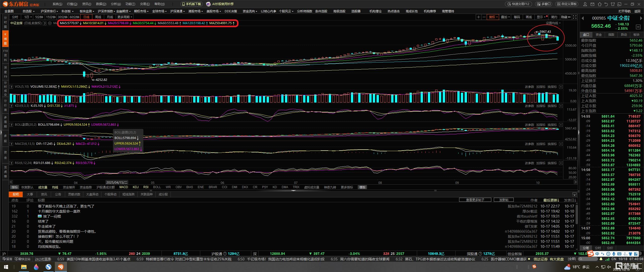Close the KDJ indicator panel
644x272 pixels.
click(x=561, y=106)
